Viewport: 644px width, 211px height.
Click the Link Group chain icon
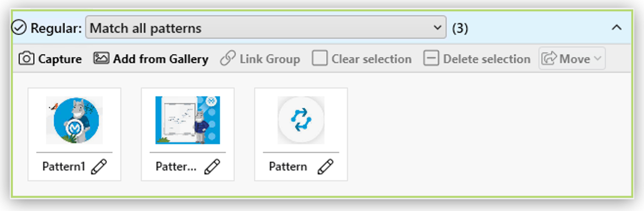227,59
